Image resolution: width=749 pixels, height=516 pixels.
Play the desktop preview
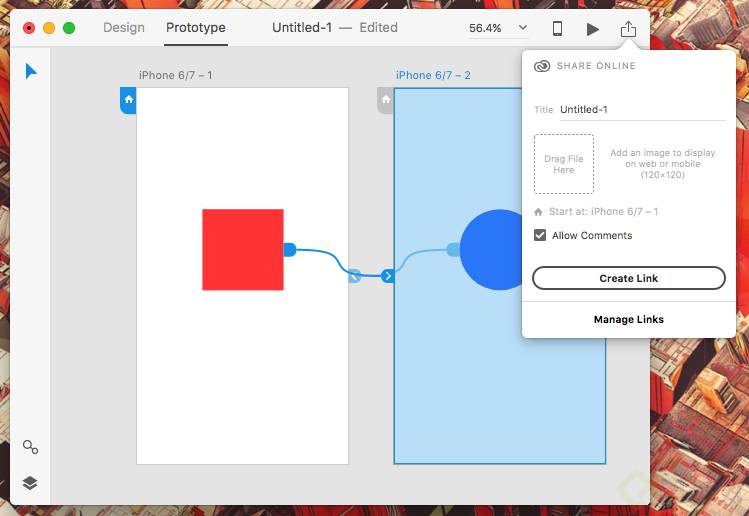tap(592, 29)
